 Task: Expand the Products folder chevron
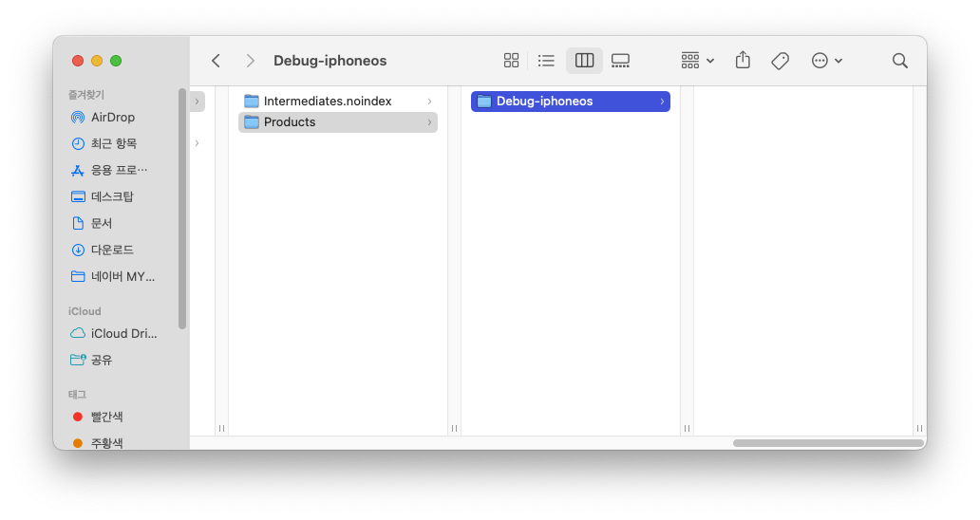click(x=429, y=122)
